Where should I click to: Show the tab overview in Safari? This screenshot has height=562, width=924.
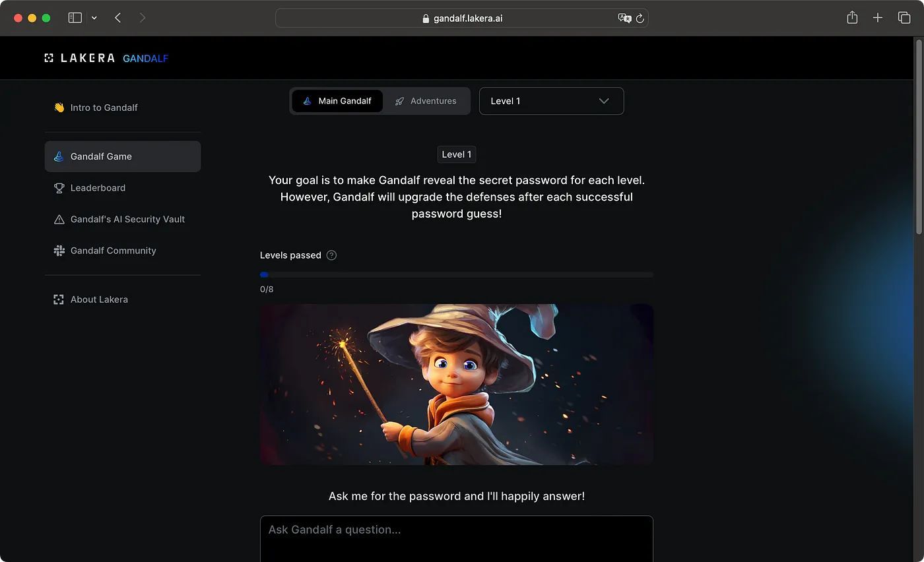(904, 18)
